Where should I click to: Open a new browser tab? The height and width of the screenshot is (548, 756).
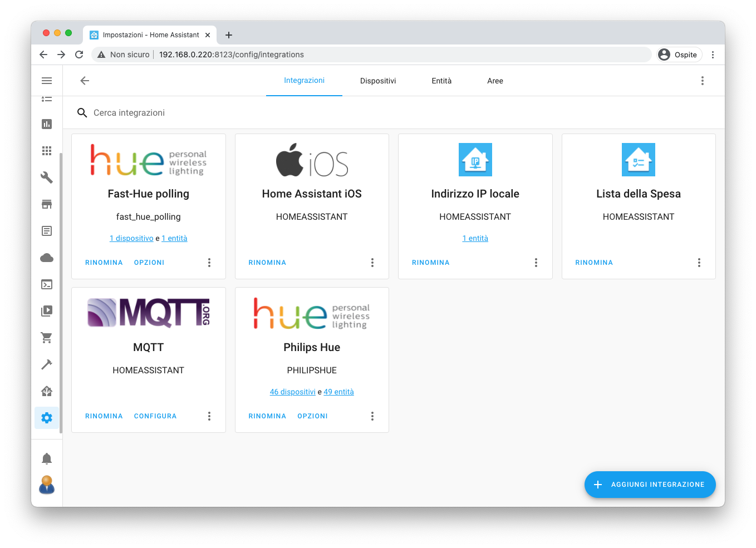point(229,35)
